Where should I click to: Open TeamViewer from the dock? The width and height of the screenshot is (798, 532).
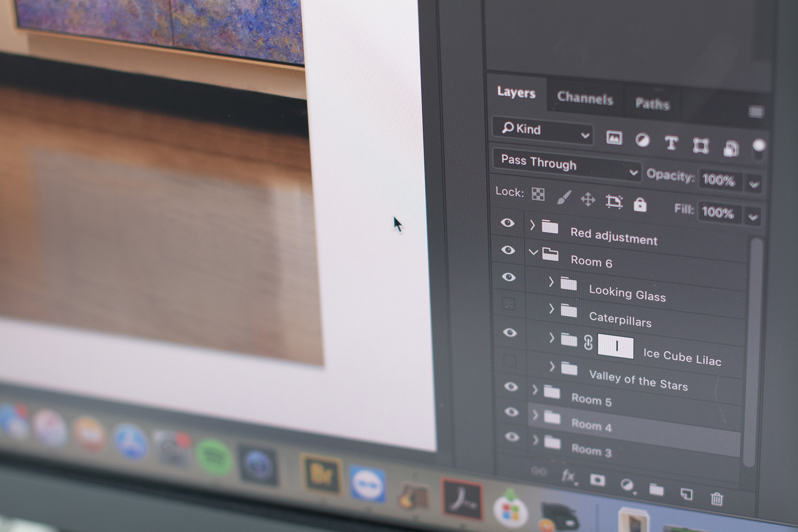(x=367, y=484)
